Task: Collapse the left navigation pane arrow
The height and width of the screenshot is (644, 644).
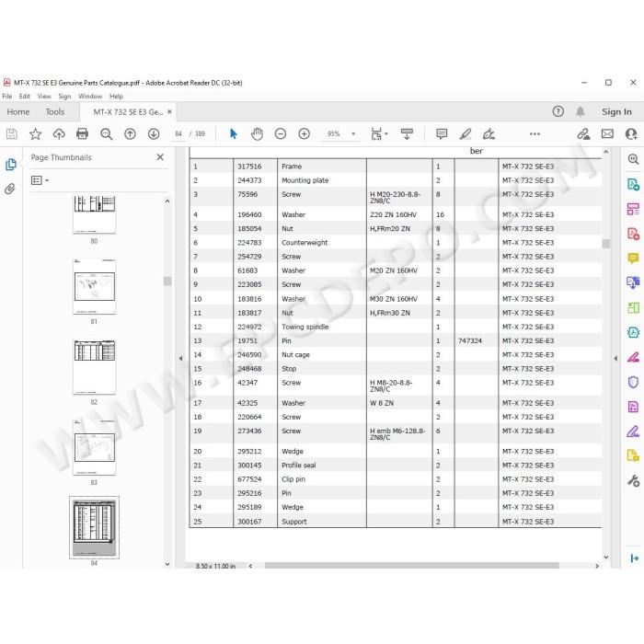Action: 180,358
